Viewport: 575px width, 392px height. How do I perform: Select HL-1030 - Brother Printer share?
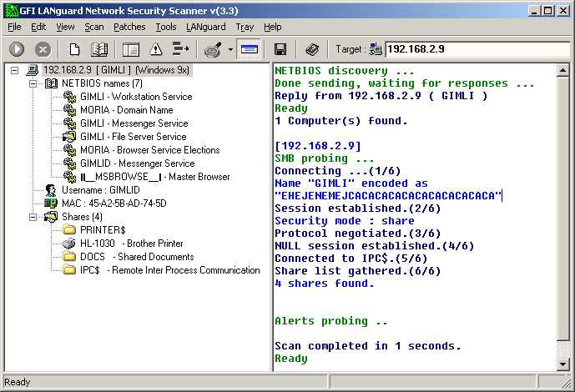pos(132,244)
